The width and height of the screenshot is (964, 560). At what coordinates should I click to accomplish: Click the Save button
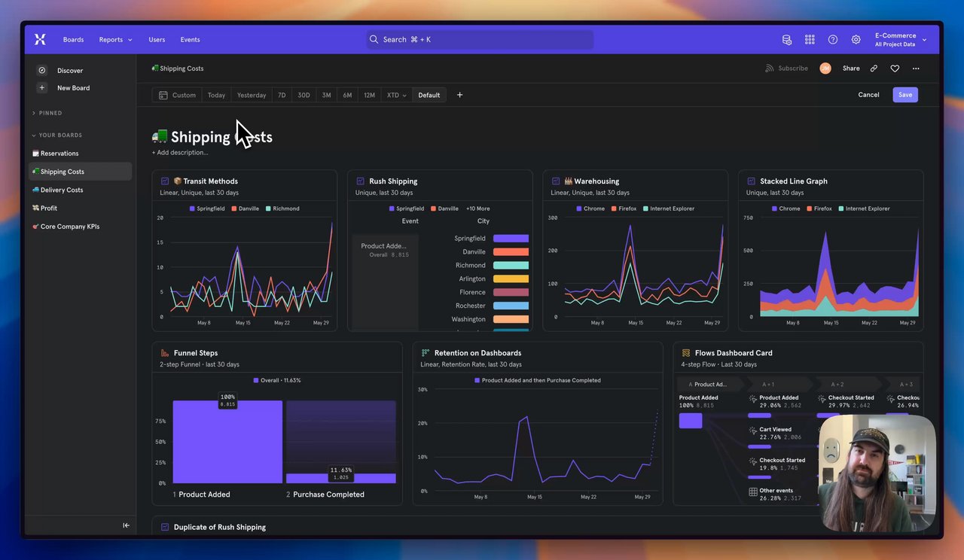pos(905,95)
